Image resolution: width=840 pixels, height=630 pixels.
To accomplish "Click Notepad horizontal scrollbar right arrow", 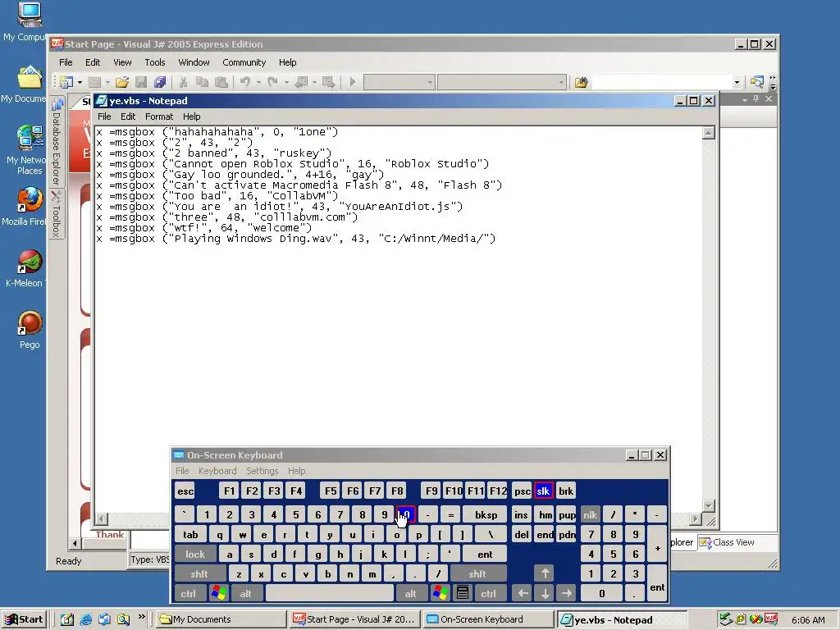I will click(696, 518).
